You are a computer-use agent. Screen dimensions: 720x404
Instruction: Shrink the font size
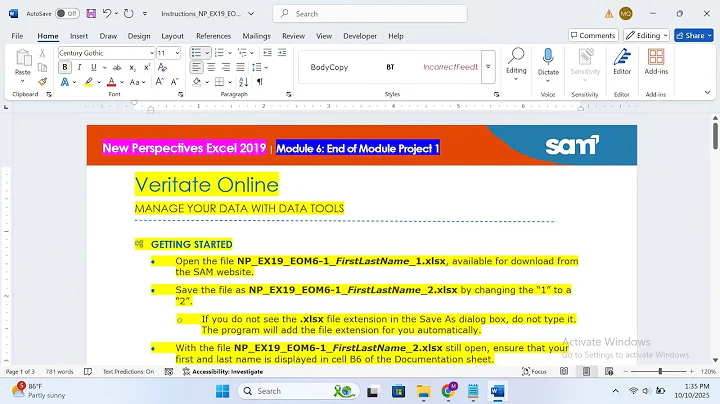(x=174, y=82)
